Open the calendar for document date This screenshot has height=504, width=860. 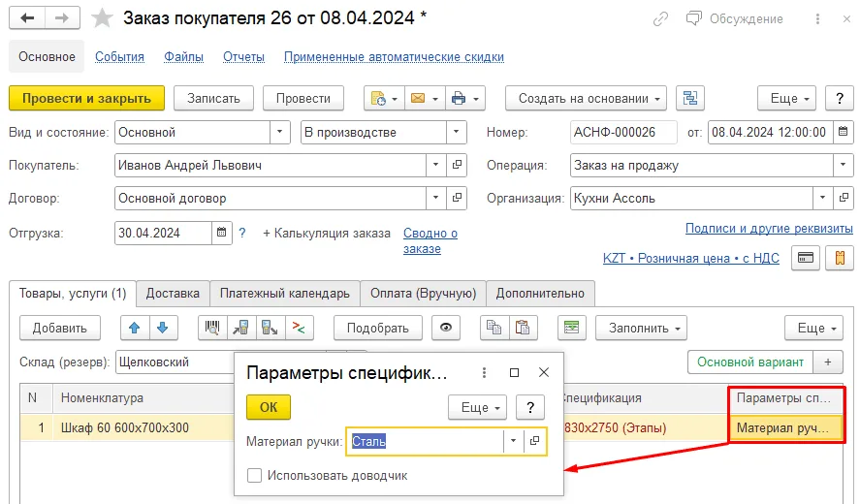(x=843, y=132)
